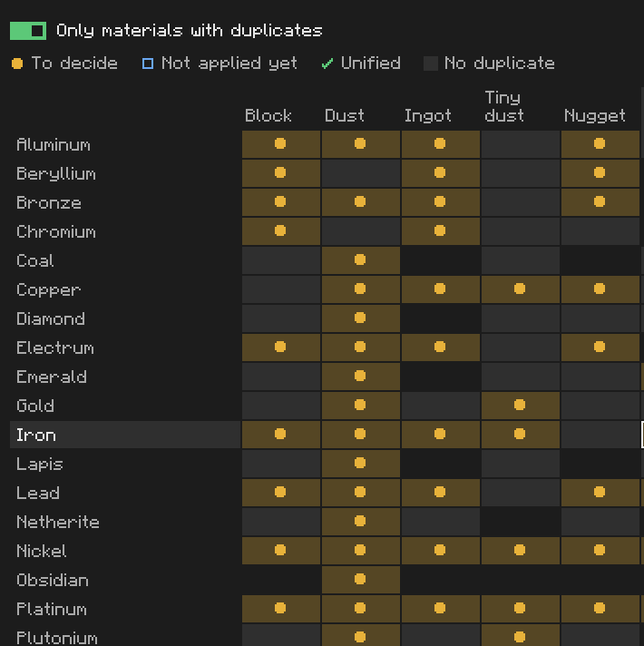
Task: Click Platinum Tiny dust to-decide cell
Action: [521, 609]
